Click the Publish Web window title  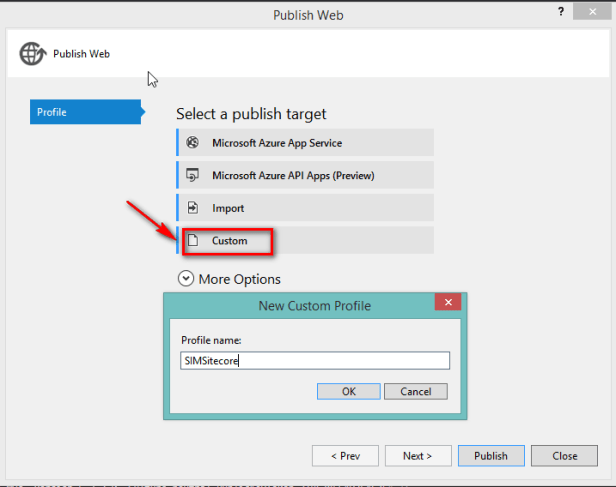pyautogui.click(x=308, y=15)
